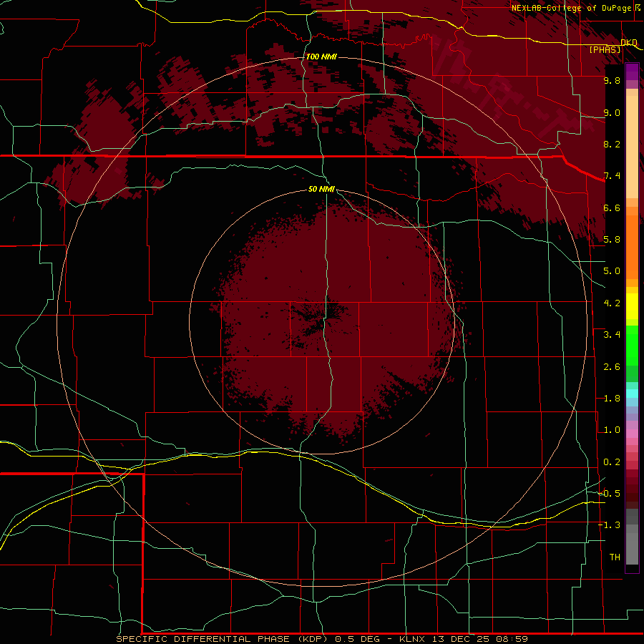Viewport: 644px width, 644px height.
Task: Click the 6.6 value on the color scale
Action: point(612,208)
